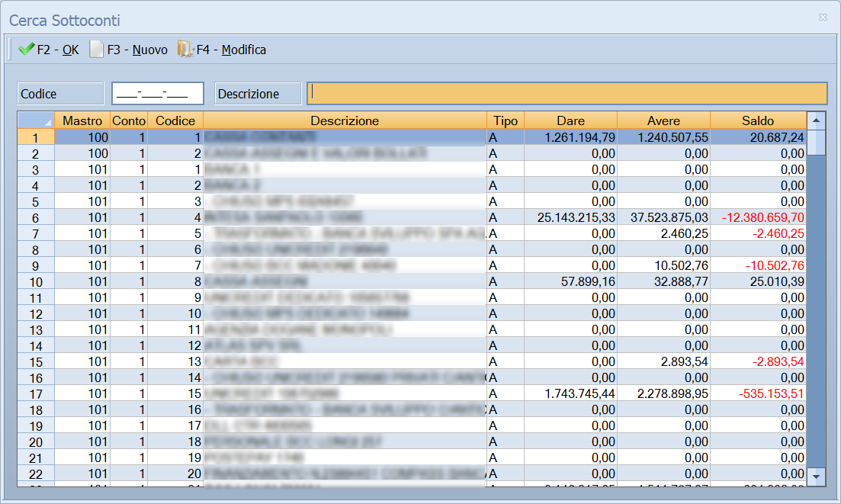Image resolution: width=841 pixels, height=504 pixels.
Task: Click Dare value 57.899,16
Action: [588, 281]
